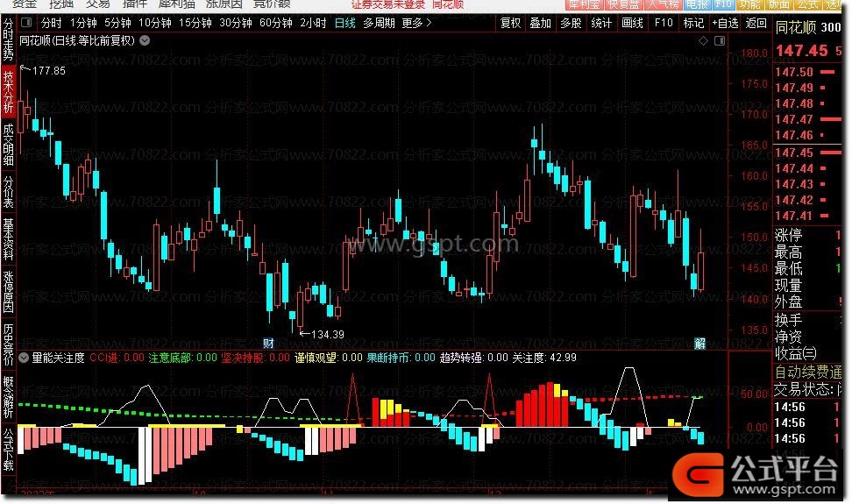Select the 147.44 bid row

(807, 168)
